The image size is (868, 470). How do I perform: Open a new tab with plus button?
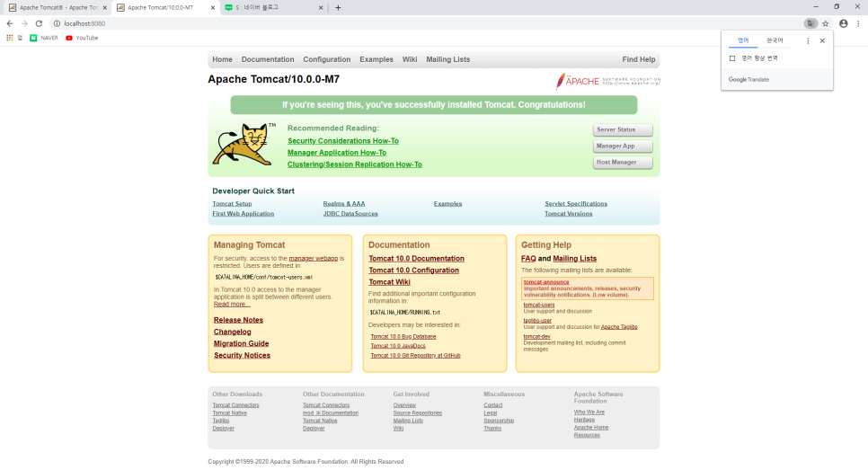[x=338, y=8]
